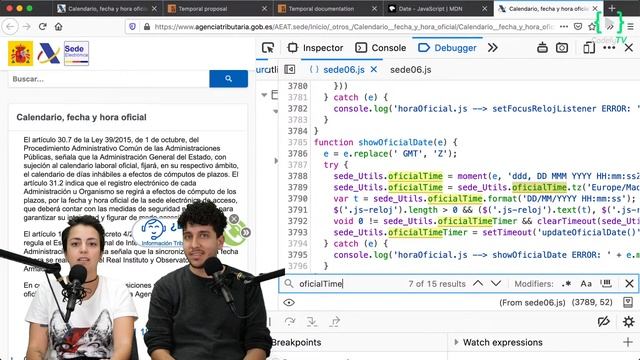Click the Agencia Tributaria logo
This screenshot has height=360, width=640.
[x=49, y=53]
